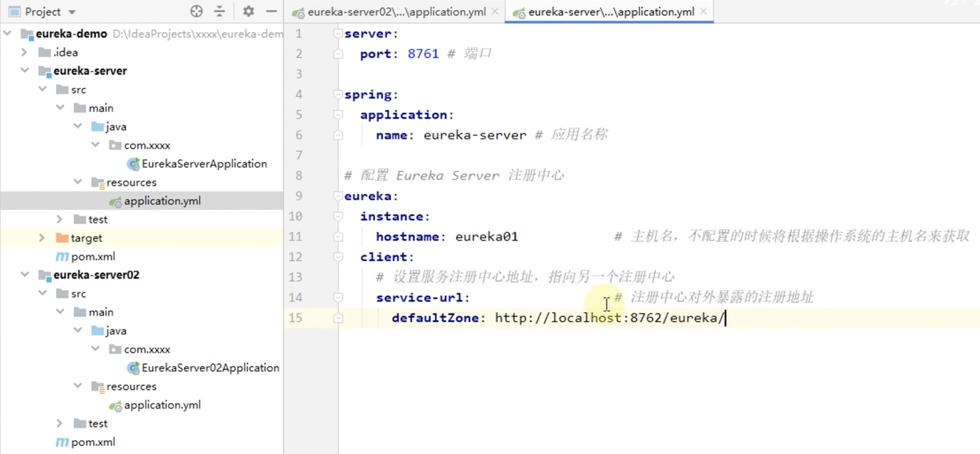Open application.yml under eureka-server02 resources

point(162,405)
